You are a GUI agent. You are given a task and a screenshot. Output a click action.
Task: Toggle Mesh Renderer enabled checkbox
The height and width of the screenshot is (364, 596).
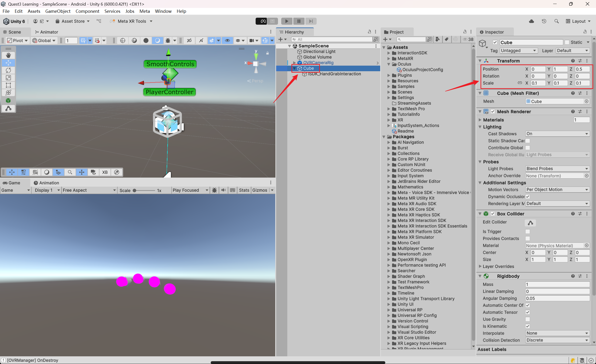[493, 111]
